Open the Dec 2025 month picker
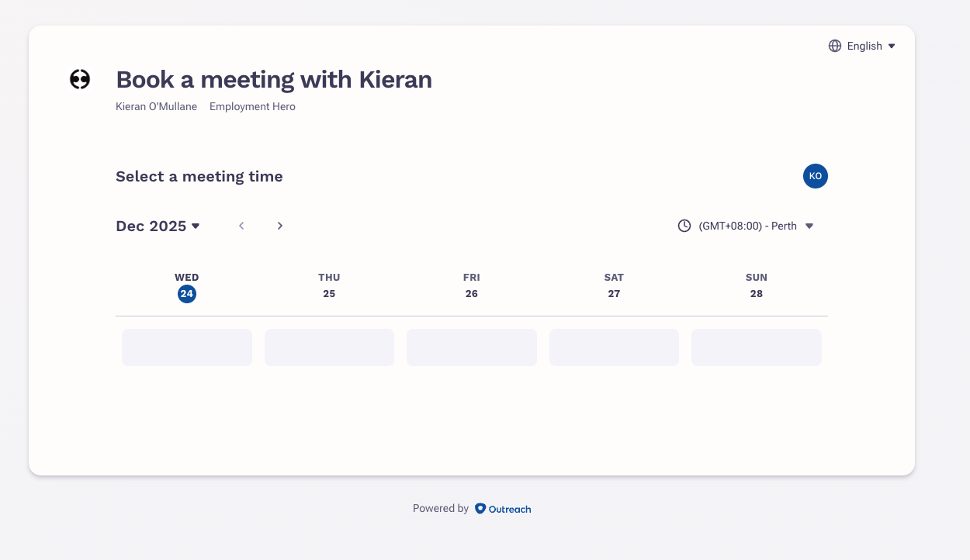Viewport: 970px width, 560px height. 158,226
